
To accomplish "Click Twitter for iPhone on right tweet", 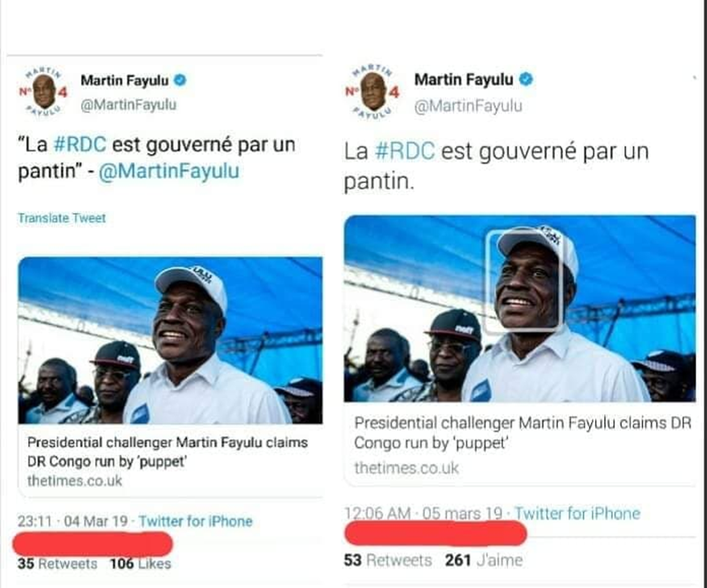I will coord(577,513).
